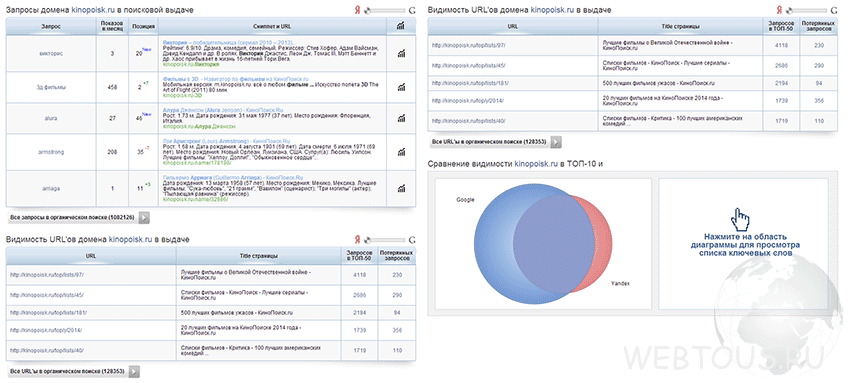This screenshot has height=383, width=850.
Task: Click the chart icon in armstrong row
Action: tap(401, 152)
